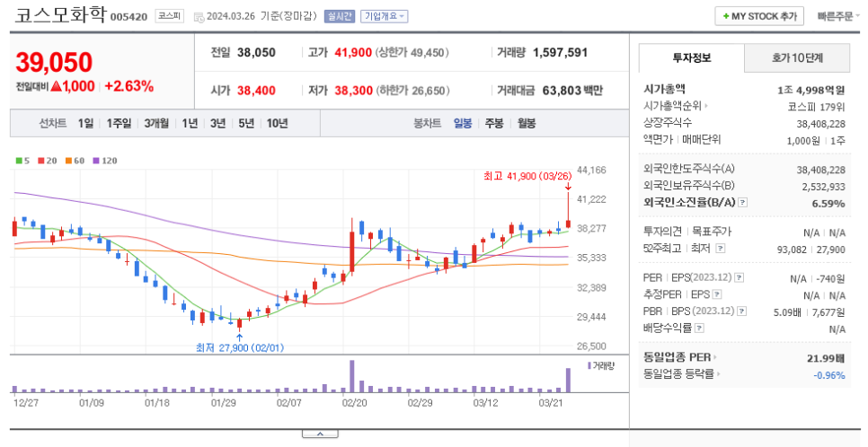Select the 1일 line chart period
Image resolution: width=868 pixels, height=447 pixels.
tap(85, 123)
